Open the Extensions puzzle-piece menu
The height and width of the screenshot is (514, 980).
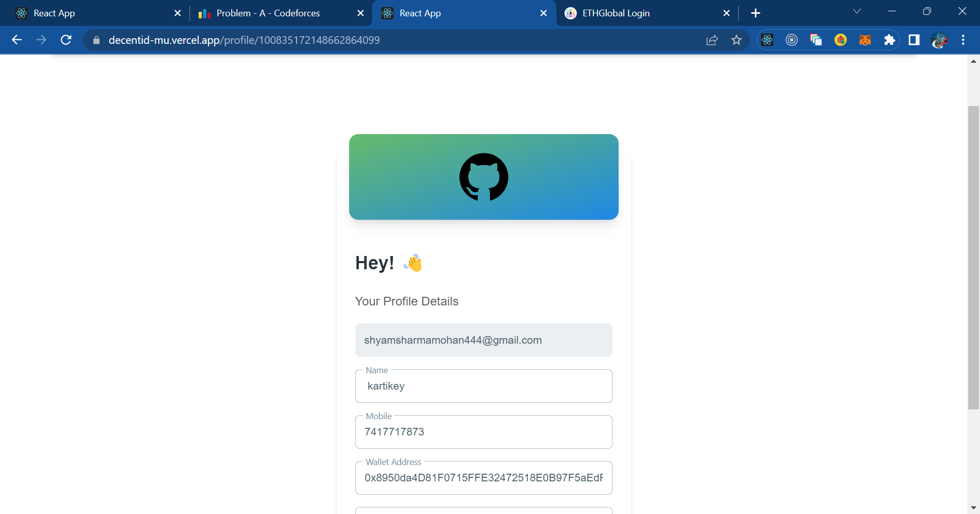coord(890,40)
